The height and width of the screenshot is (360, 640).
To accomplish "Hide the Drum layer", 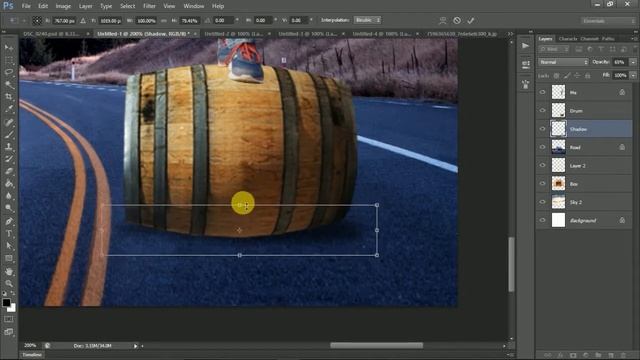I will tap(542, 111).
